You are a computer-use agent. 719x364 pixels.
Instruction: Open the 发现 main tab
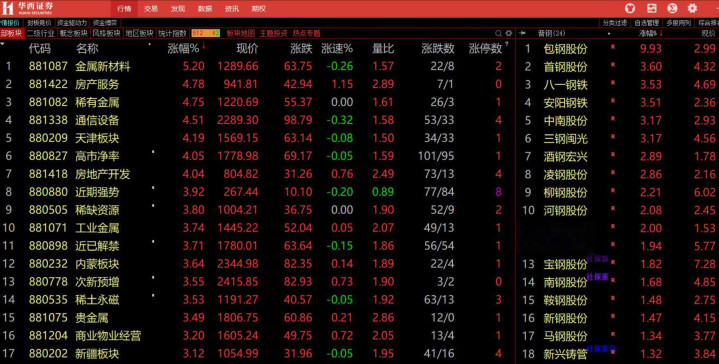[x=178, y=9]
